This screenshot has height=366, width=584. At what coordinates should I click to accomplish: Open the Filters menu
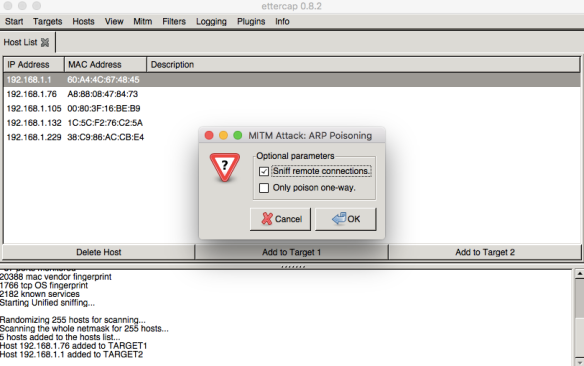(x=174, y=22)
